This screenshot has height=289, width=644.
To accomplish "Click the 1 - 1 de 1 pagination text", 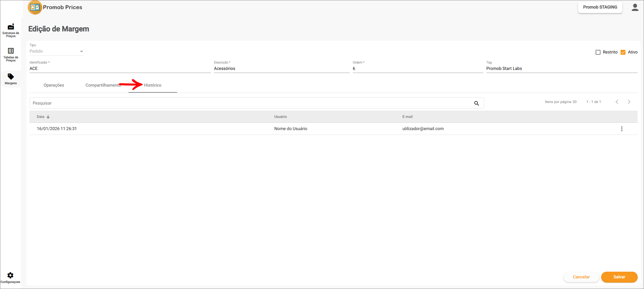I will click(593, 102).
